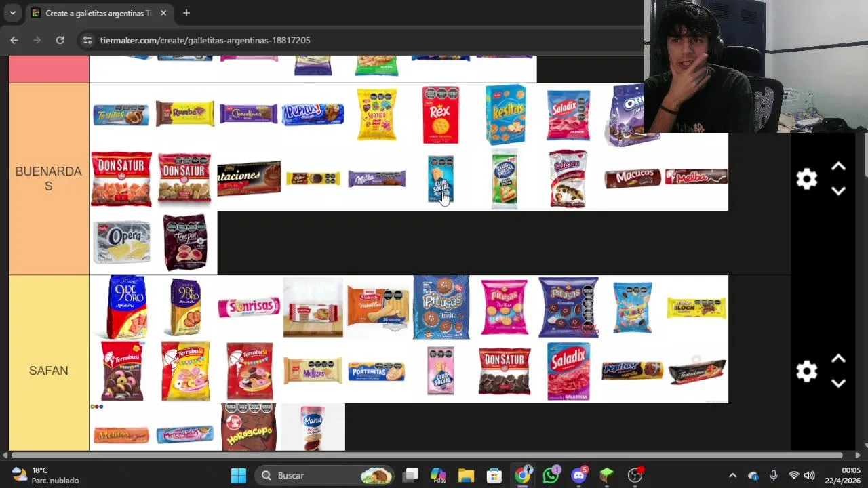Viewport: 868px width, 488px height.
Task: Select the Macucas package
Action: [x=633, y=178]
